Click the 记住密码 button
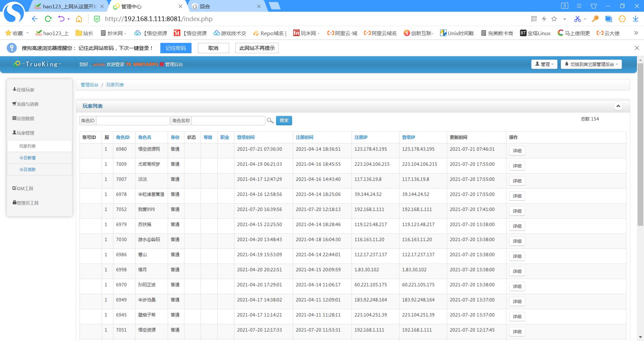The image size is (644, 341). tap(176, 48)
